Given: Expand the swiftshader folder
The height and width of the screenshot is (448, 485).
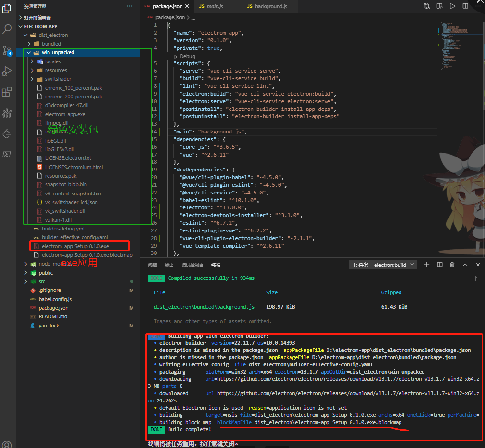Looking at the screenshot, I should (79, 79).
